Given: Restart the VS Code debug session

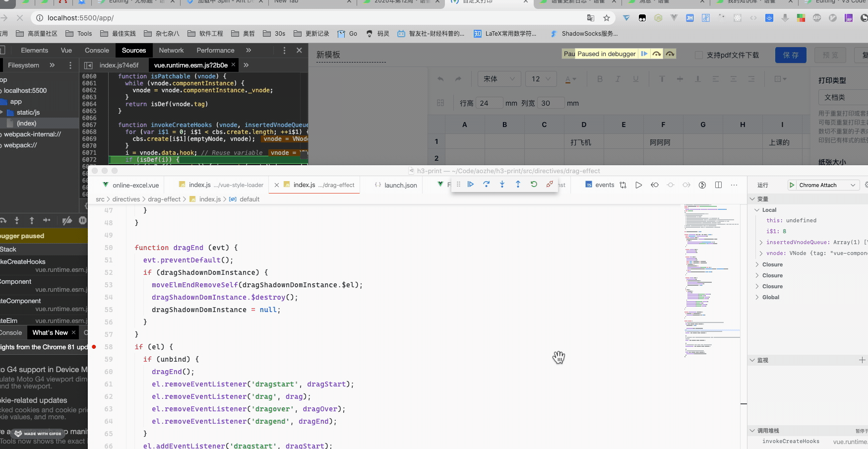Looking at the screenshot, I should point(534,184).
